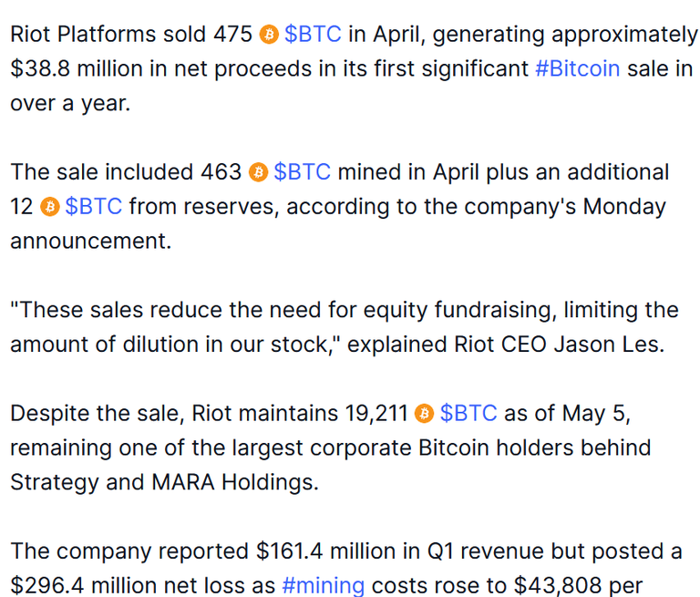700x597 pixels.
Task: Follow the #Bitcoin hashtag link
Action: tap(578, 68)
